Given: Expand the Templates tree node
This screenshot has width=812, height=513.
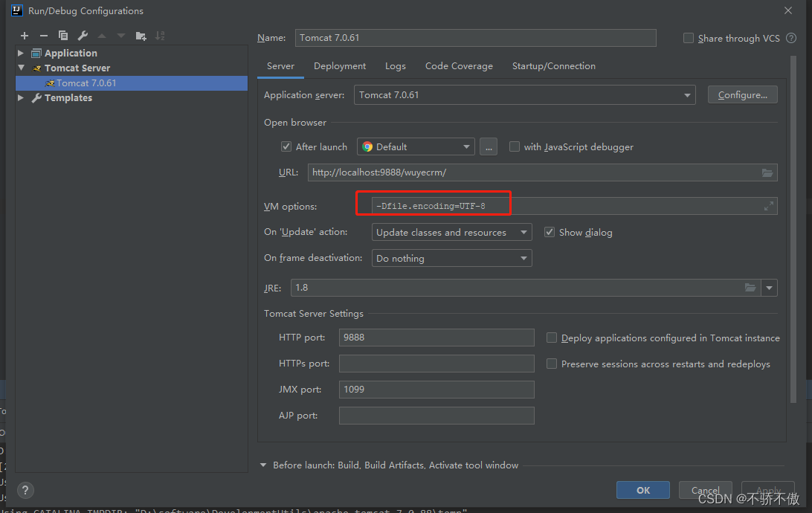Looking at the screenshot, I should (x=21, y=97).
